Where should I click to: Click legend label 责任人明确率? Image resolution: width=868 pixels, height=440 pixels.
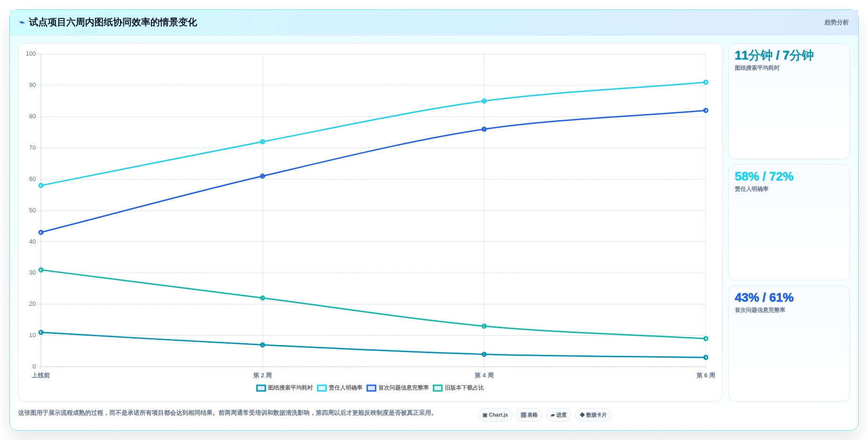coord(346,388)
